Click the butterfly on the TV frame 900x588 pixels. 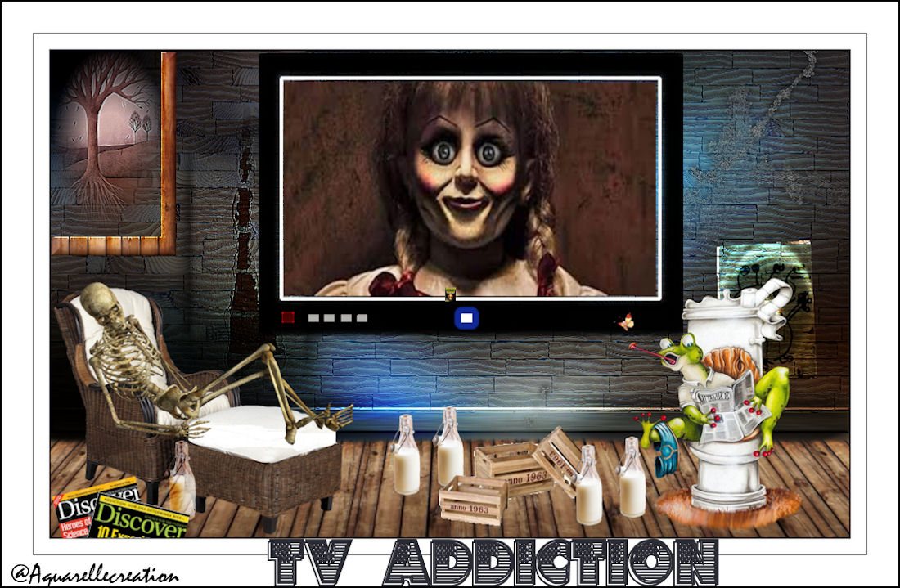pyautogui.click(x=626, y=322)
